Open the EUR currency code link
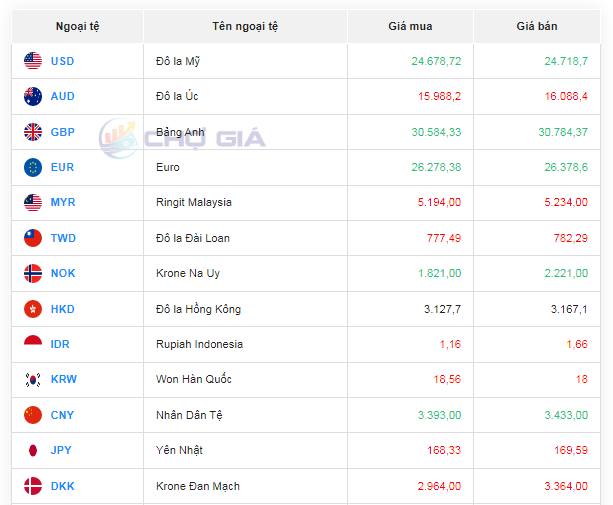Image resolution: width=613 pixels, height=505 pixels. coord(62,167)
